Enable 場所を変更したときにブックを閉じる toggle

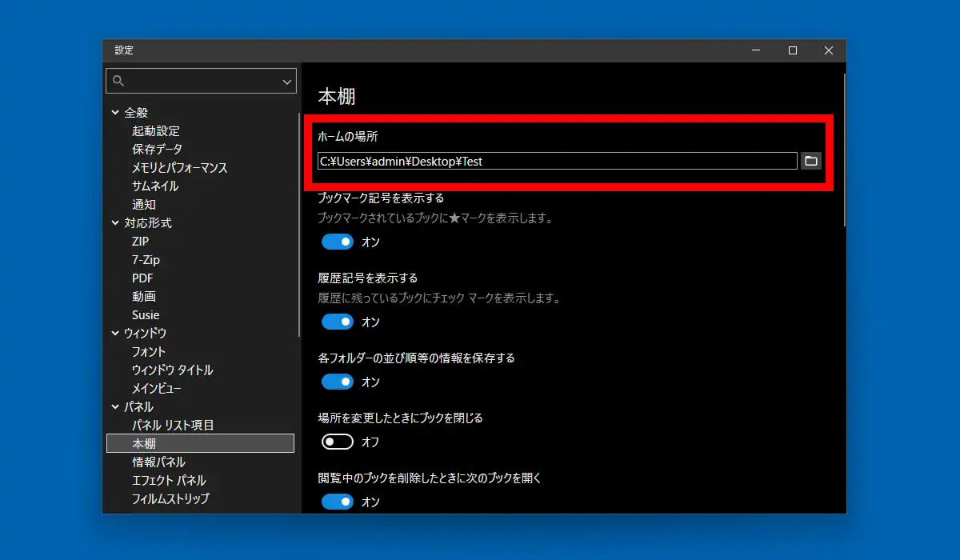(338, 442)
